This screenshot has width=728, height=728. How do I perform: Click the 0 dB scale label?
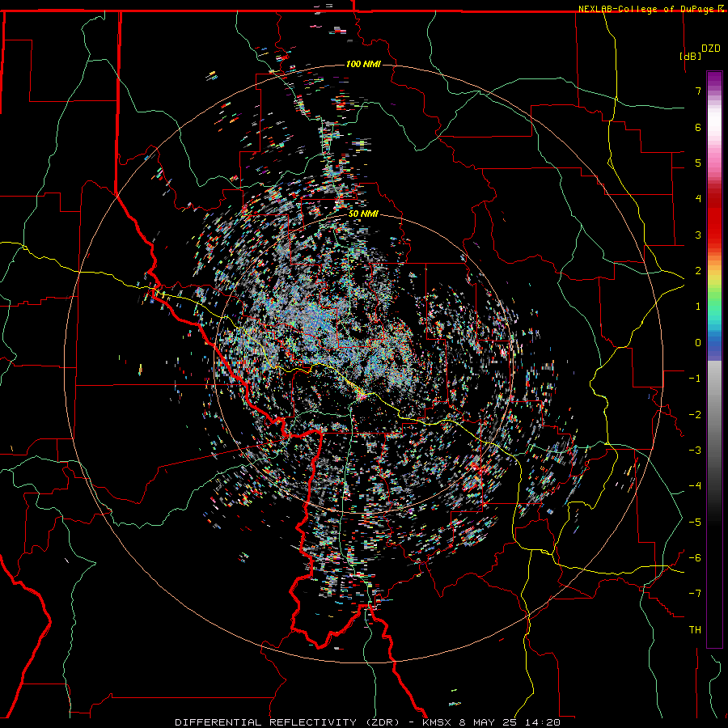[698, 343]
